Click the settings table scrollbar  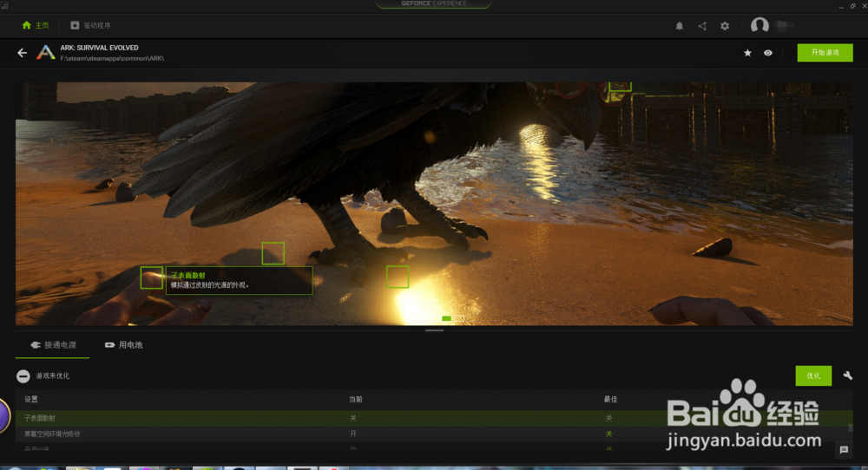click(851, 428)
